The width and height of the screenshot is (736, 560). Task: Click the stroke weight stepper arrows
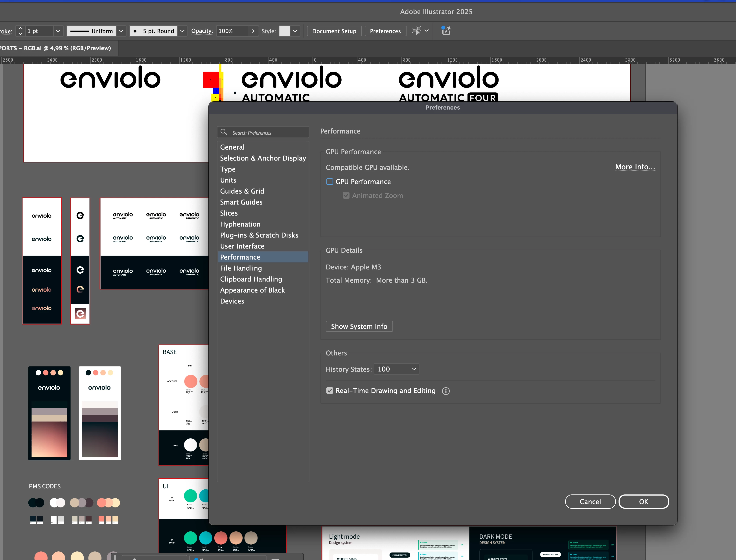click(x=20, y=31)
